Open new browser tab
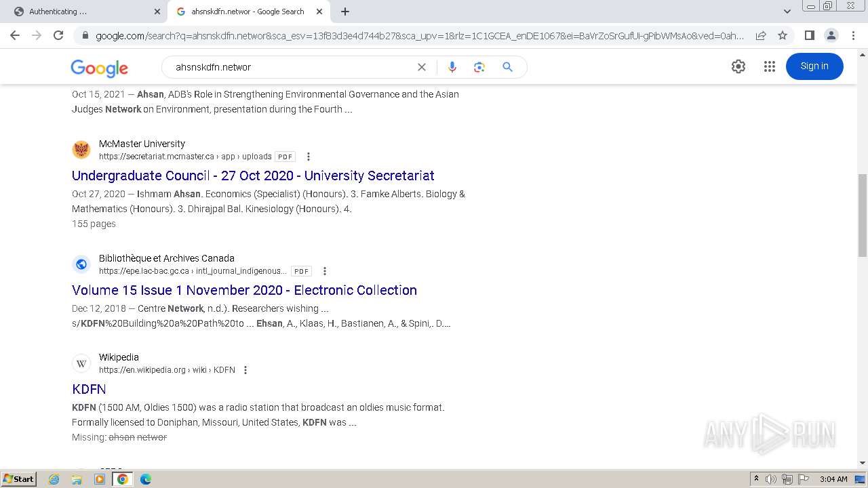868x488 pixels. (345, 12)
